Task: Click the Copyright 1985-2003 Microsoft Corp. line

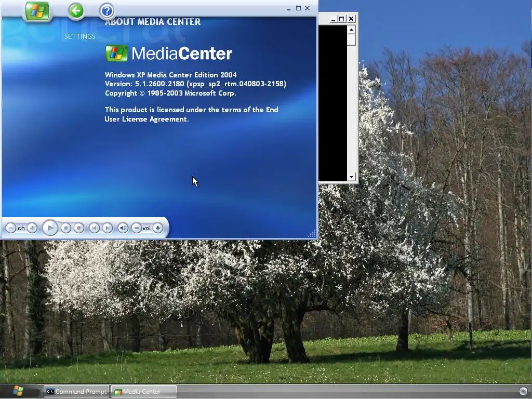Action: (x=170, y=93)
